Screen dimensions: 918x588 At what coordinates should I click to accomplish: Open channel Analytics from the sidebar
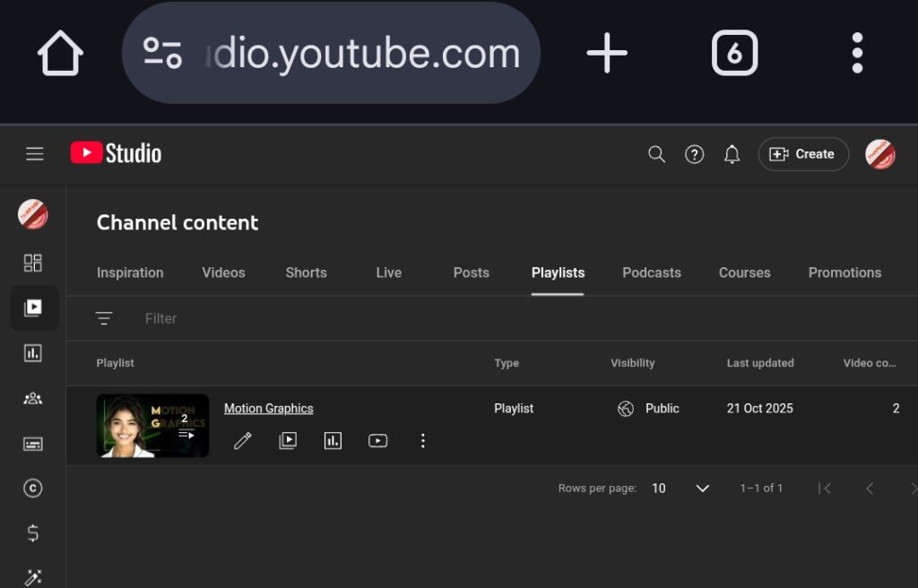click(34, 353)
